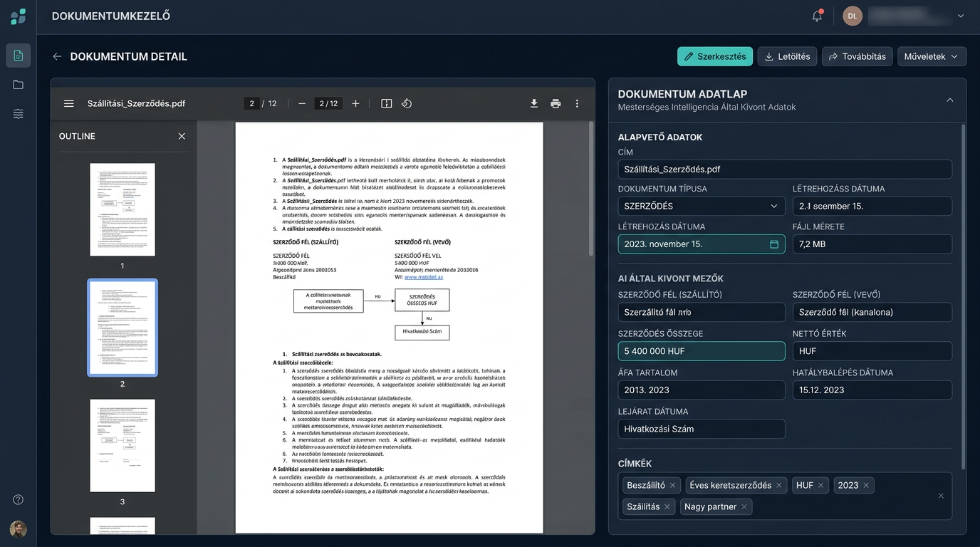Click the ÁFA tartalom field

point(702,390)
